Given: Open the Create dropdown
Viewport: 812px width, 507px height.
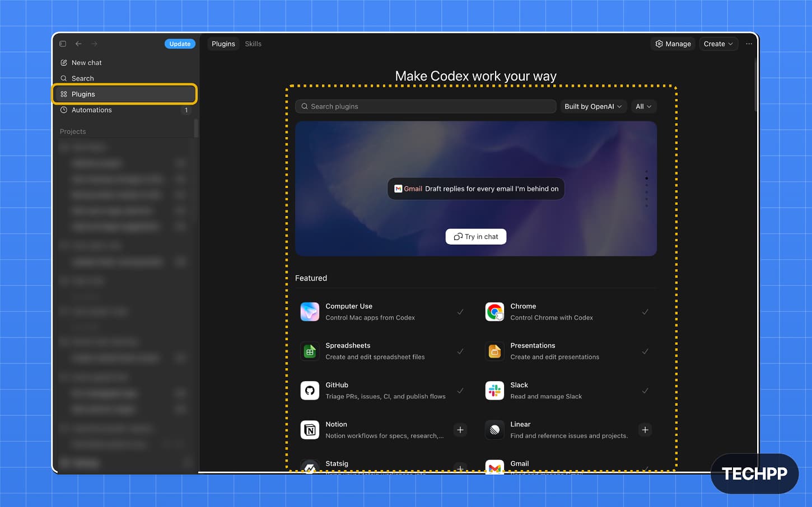Looking at the screenshot, I should click(x=718, y=44).
